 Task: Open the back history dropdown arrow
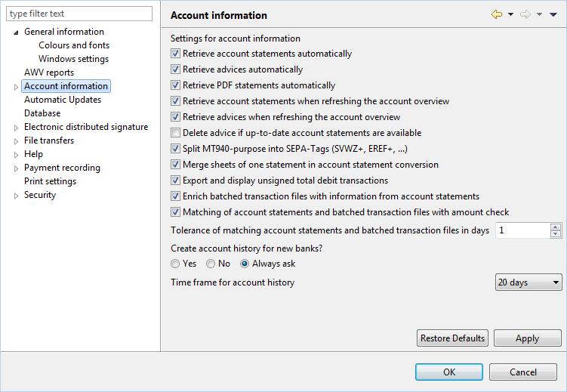510,14
